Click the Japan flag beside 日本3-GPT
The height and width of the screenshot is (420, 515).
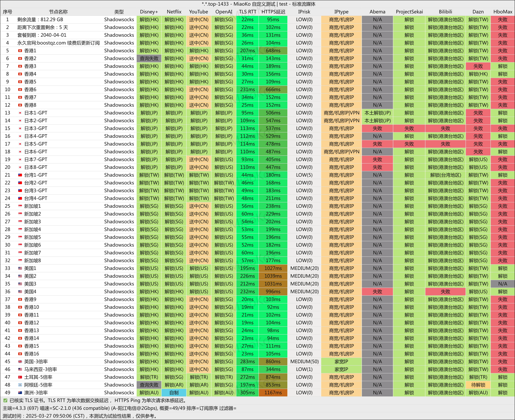pyautogui.click(x=20, y=128)
